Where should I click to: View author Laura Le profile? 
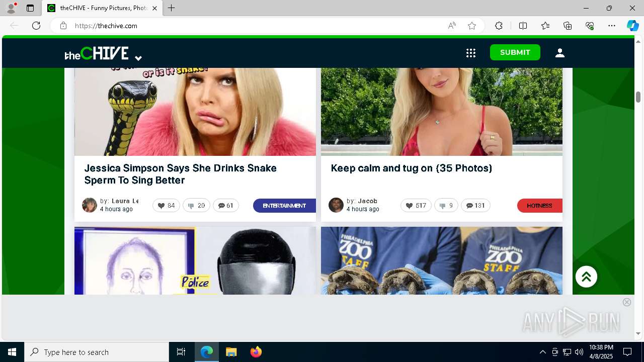click(x=125, y=201)
